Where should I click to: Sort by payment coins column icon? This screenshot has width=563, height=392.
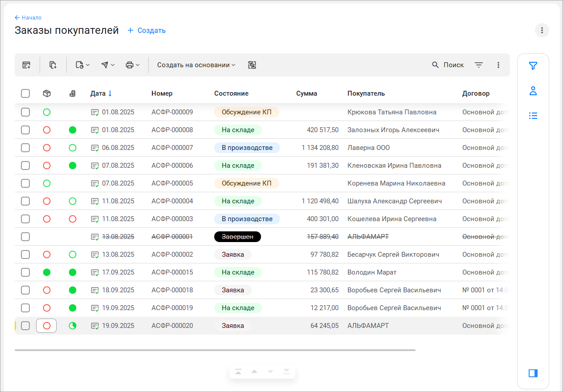coord(73,93)
